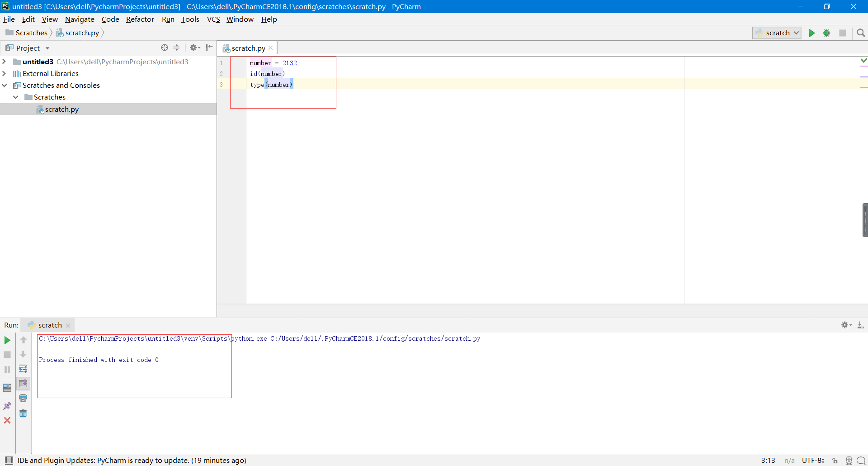
Task: Open Project panel settings gear
Action: (195, 48)
